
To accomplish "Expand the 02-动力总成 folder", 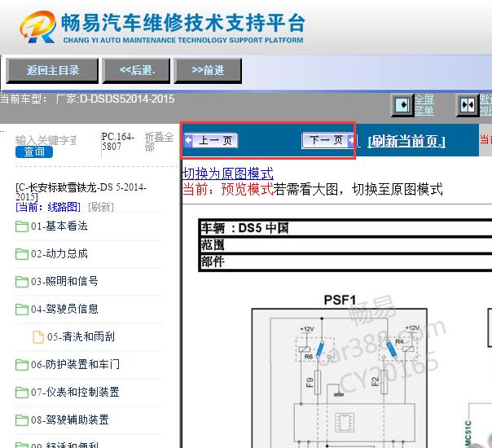I will [x=59, y=254].
